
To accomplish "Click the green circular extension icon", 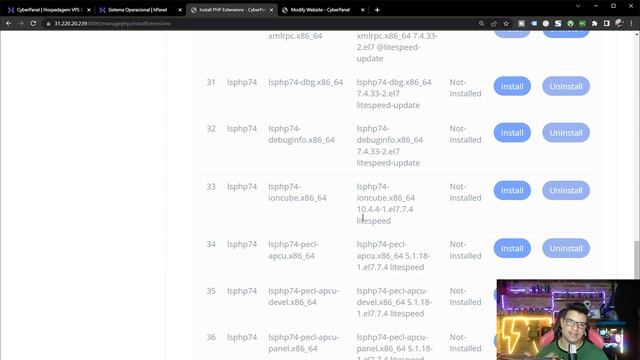I will (570, 24).
